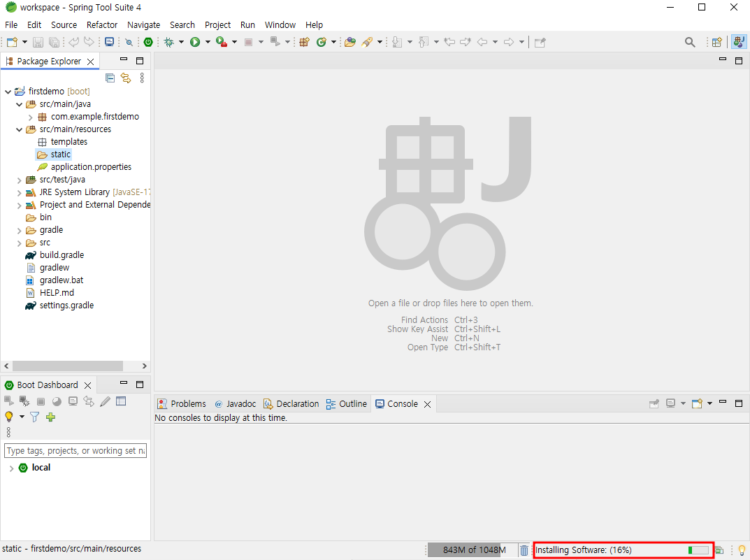Open Package Explorer view menu (three dots)
The image size is (750, 560).
click(142, 78)
